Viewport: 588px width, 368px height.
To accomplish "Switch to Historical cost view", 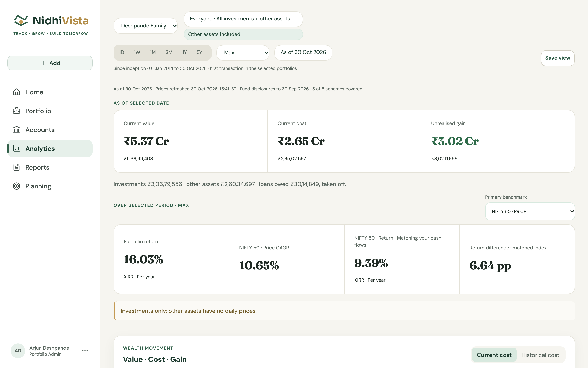I will 540,355.
